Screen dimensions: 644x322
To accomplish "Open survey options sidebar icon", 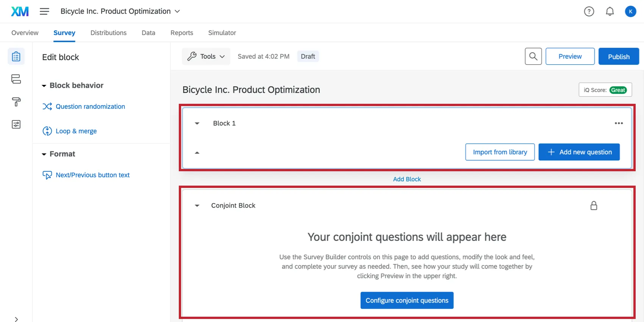I will coord(16,124).
